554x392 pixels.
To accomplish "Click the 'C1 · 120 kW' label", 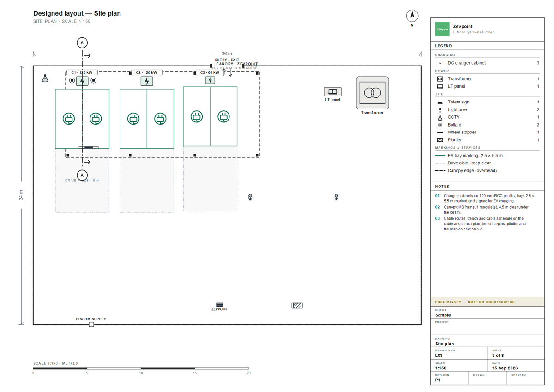I will click(x=82, y=72).
